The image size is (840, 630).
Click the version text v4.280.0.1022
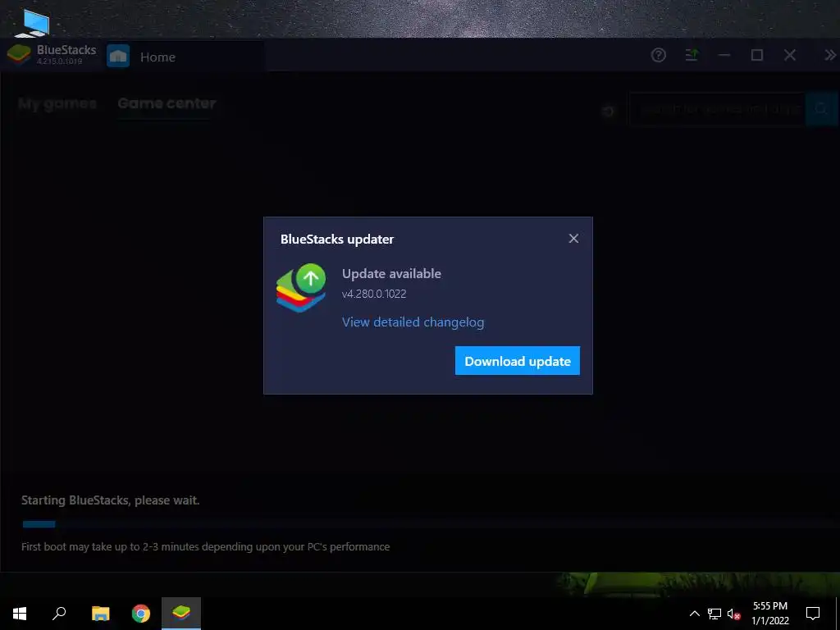[x=374, y=294]
